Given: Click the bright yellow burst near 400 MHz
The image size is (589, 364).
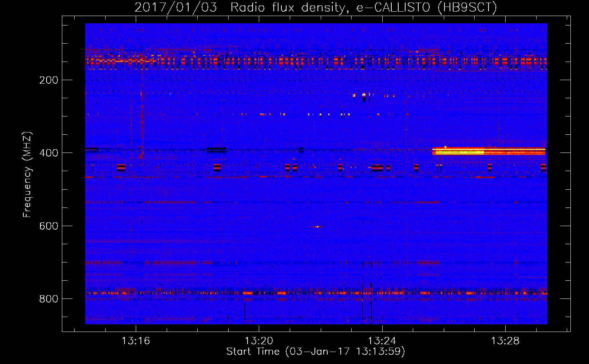Looking at the screenshot, I should tap(489, 151).
